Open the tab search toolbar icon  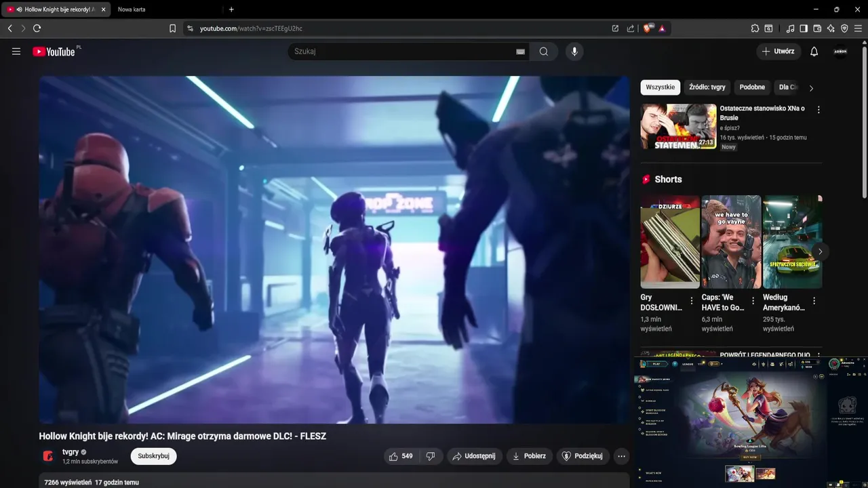[x=768, y=28]
